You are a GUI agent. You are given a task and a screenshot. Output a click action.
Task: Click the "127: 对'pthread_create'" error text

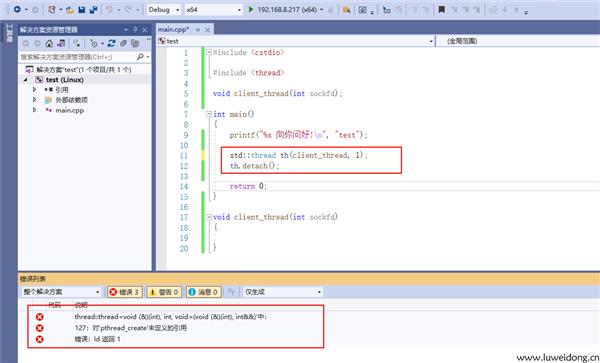point(131,328)
